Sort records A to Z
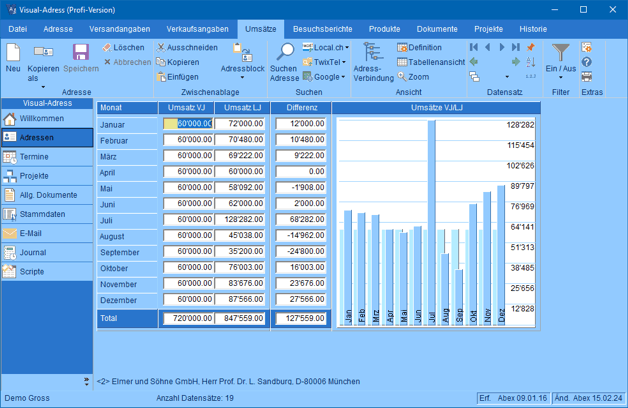 [x=531, y=62]
